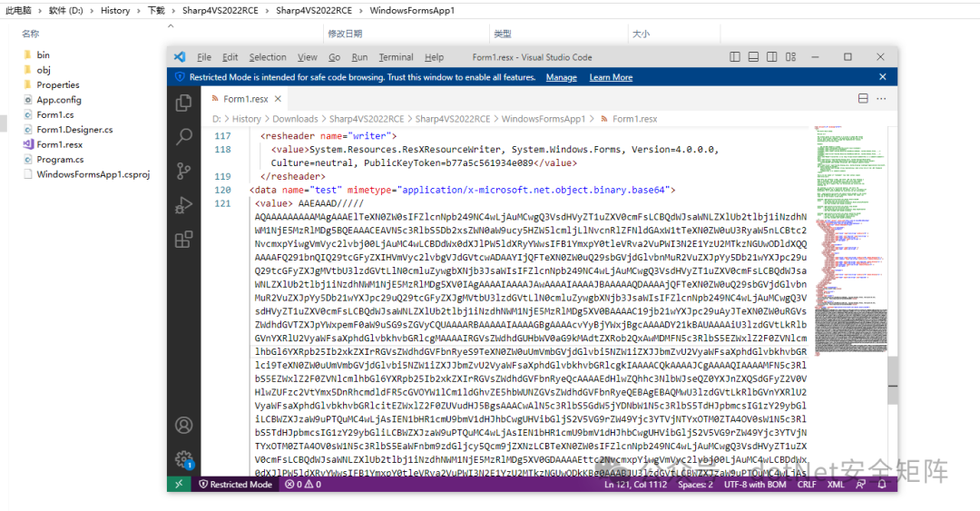Screen dimensions: 980x511
Task: Select Form1.cs in File Explorer
Action: click(x=55, y=115)
